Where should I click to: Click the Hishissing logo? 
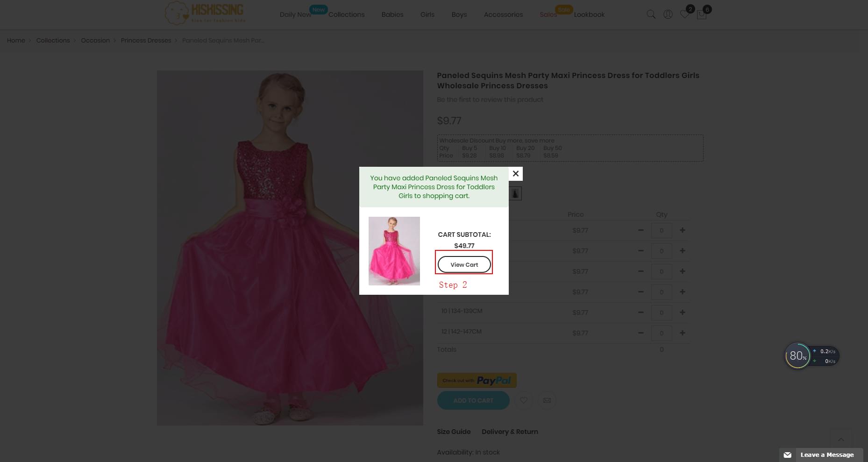(204, 13)
